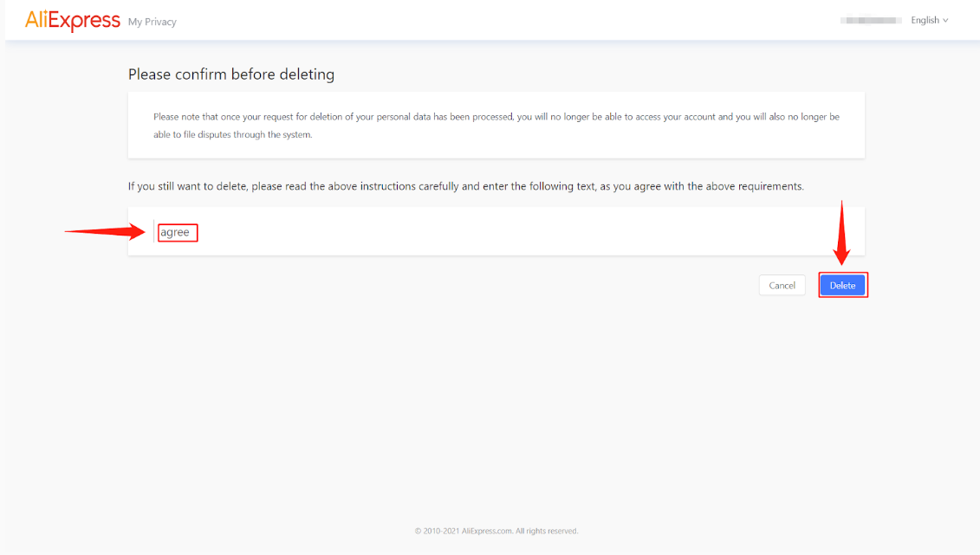Open the My Privacy link
This screenshot has width=980, height=555.
(x=152, y=22)
